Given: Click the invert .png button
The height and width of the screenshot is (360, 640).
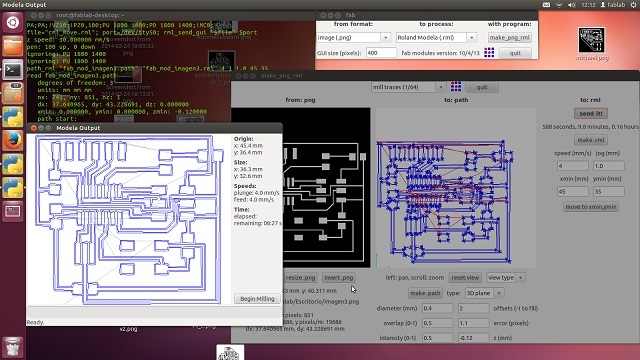Looking at the screenshot, I should coord(338,278).
